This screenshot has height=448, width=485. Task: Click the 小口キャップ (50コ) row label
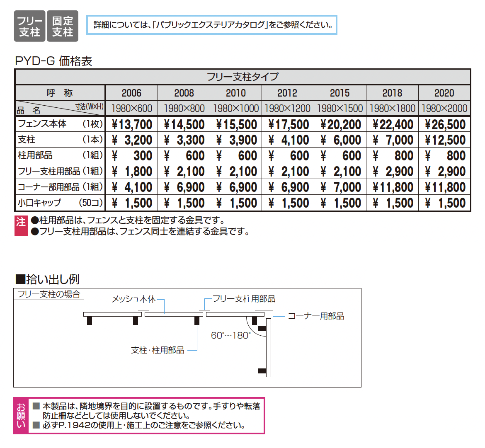[x=61, y=203]
